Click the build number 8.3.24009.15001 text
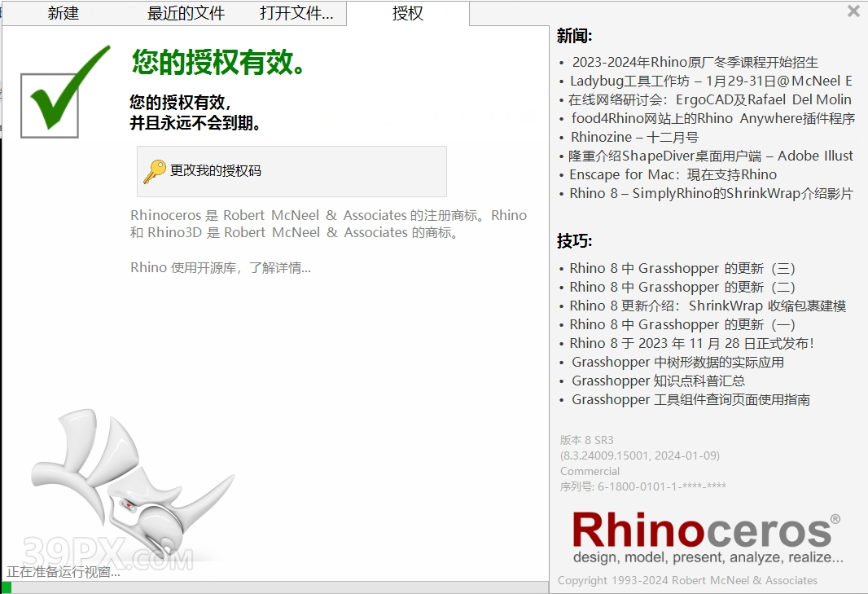 [640, 455]
